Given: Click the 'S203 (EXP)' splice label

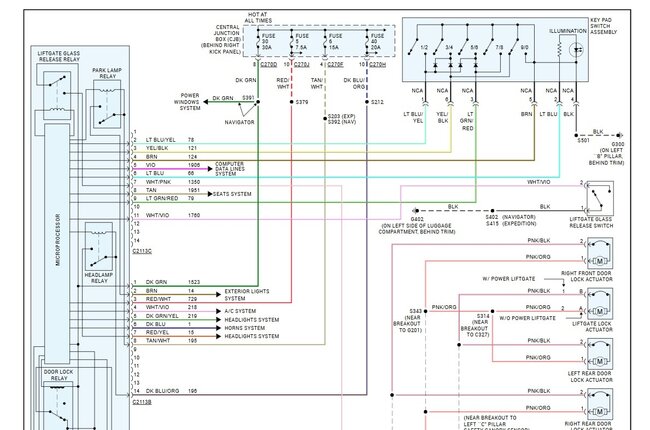Looking at the screenshot, I should [x=341, y=117].
